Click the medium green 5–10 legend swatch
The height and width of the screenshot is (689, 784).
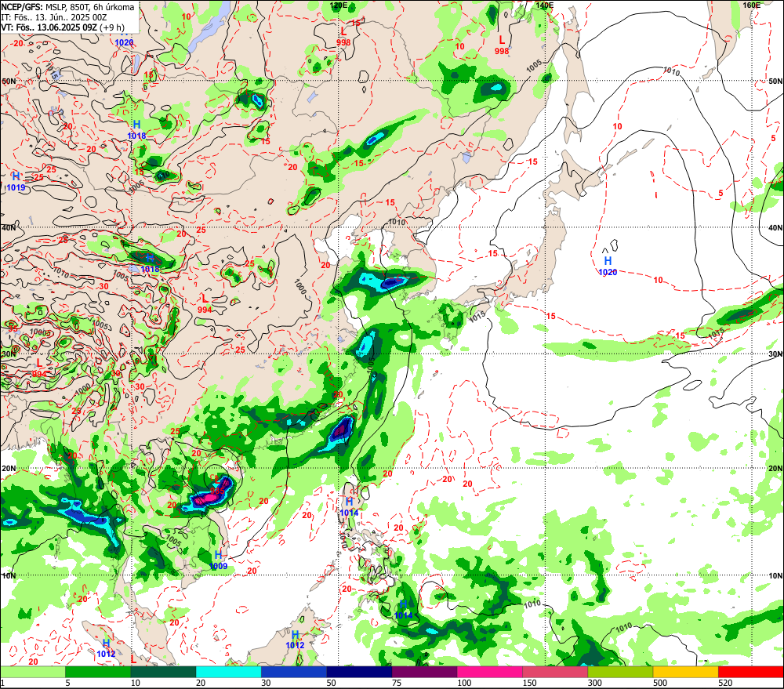[98, 672]
